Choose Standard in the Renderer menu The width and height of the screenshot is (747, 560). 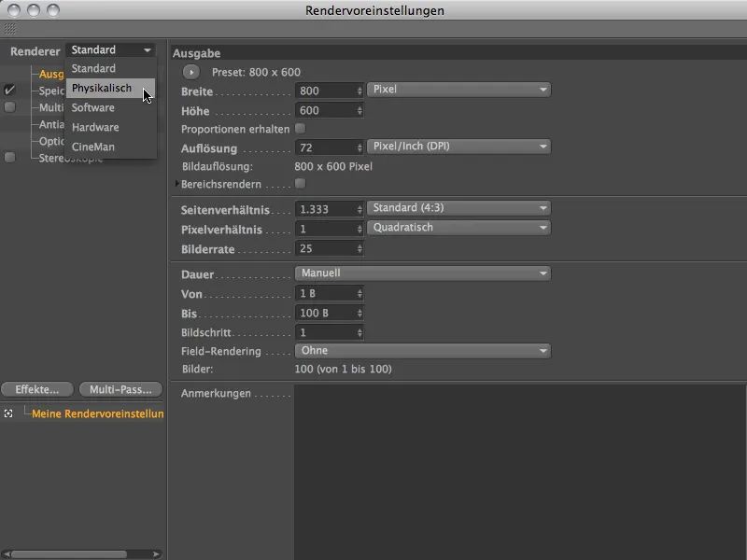[x=110, y=68]
